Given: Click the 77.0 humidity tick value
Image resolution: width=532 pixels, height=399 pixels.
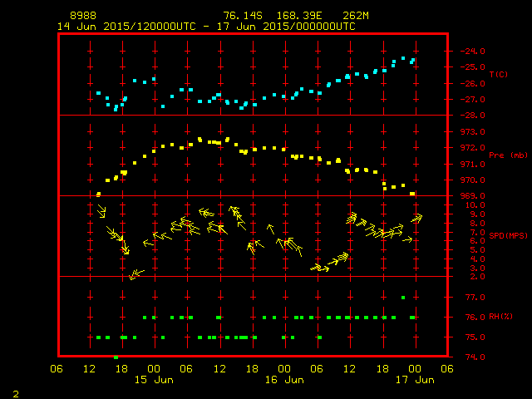Looking at the screenshot, I should 475,298.
